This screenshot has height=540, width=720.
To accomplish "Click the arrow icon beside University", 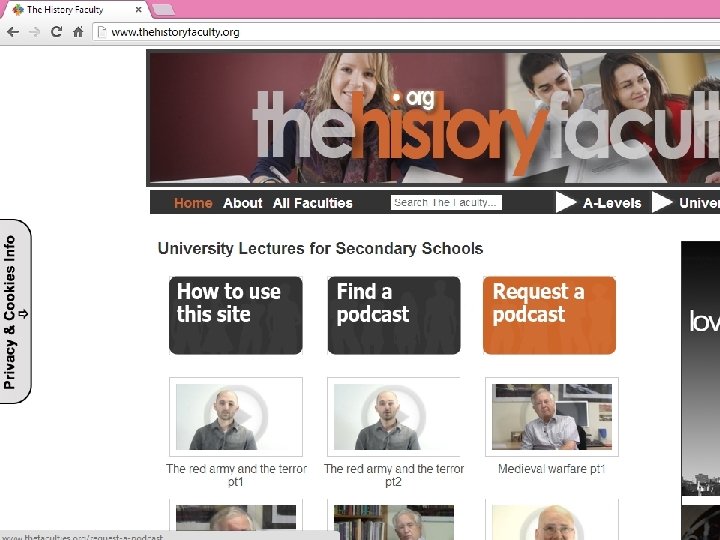I will click(x=662, y=202).
